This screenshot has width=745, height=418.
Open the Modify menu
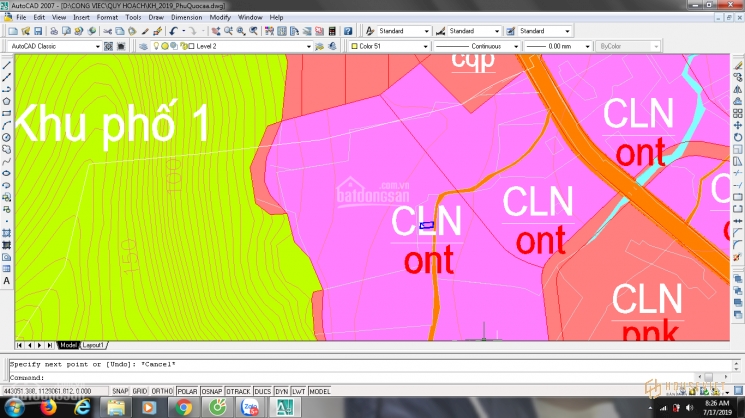pyautogui.click(x=220, y=17)
